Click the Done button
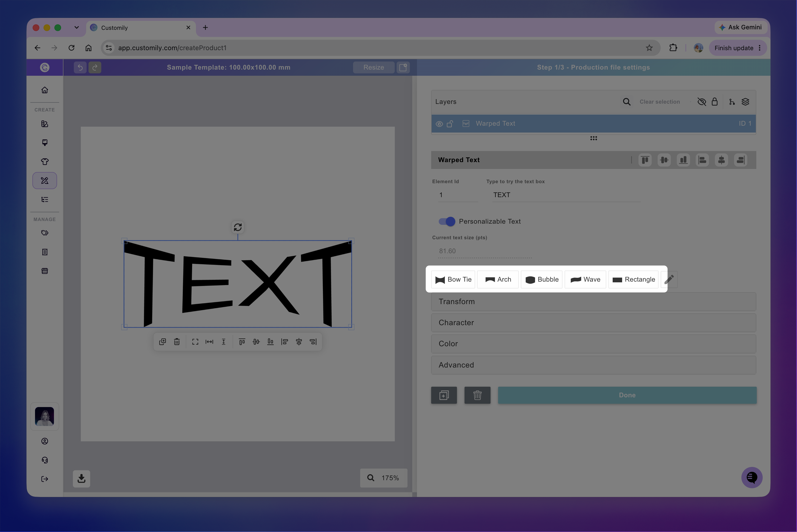The width and height of the screenshot is (797, 532). click(x=627, y=395)
